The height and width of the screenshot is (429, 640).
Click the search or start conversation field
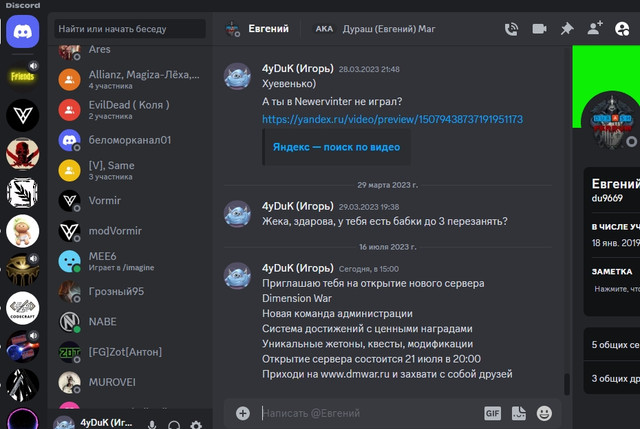(130, 29)
